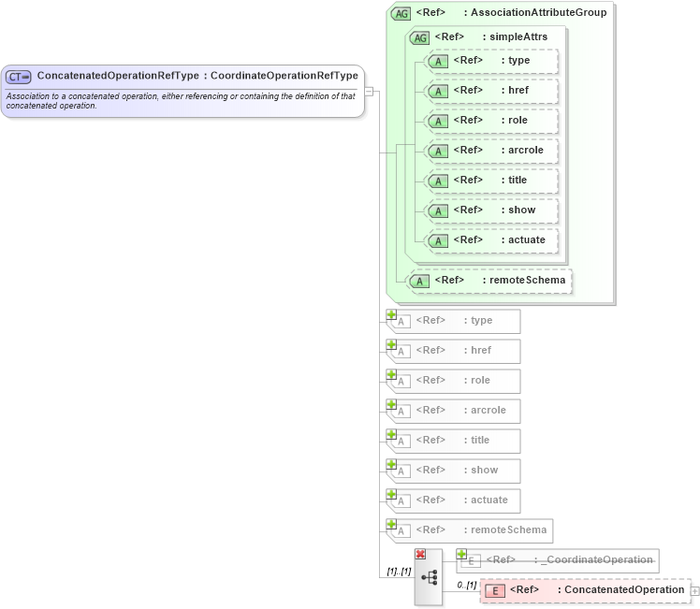Click green plus on greyed actuate attribute
Screen dimensions: 700x609
click(391, 494)
